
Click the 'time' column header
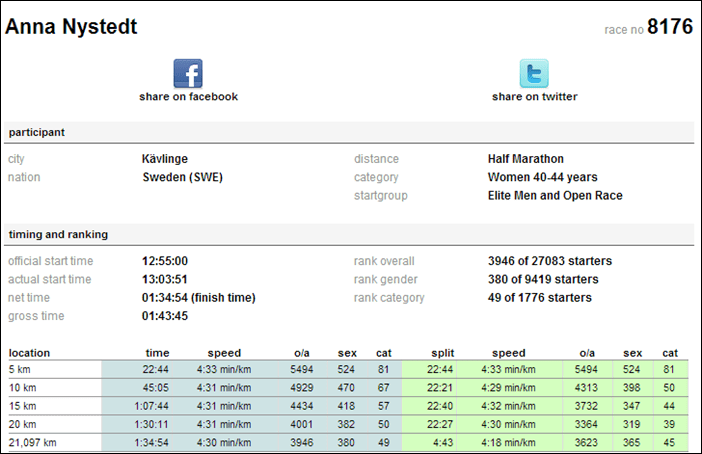click(x=157, y=353)
